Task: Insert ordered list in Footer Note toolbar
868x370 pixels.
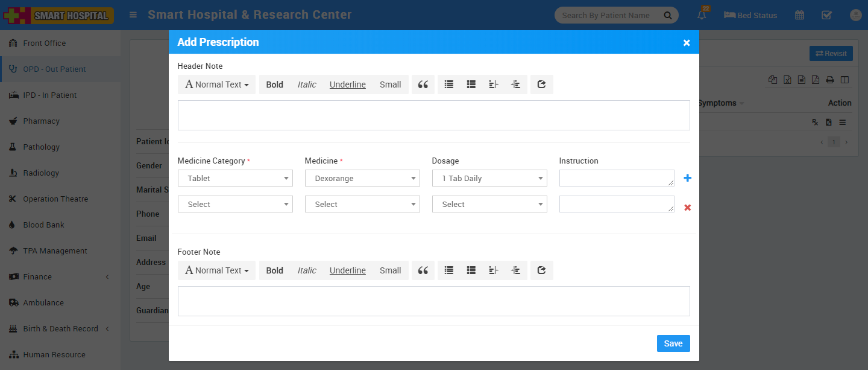Action: [x=471, y=270]
